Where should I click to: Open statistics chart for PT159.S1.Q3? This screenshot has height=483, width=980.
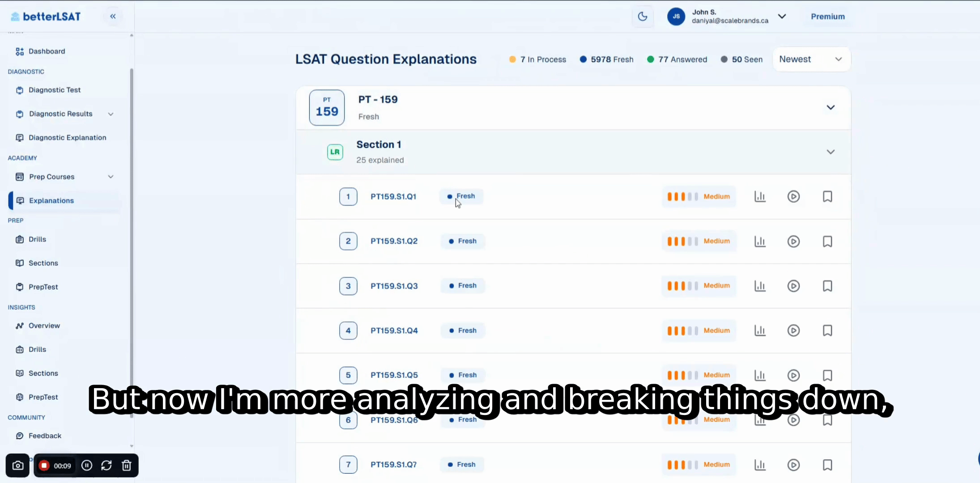[760, 286]
